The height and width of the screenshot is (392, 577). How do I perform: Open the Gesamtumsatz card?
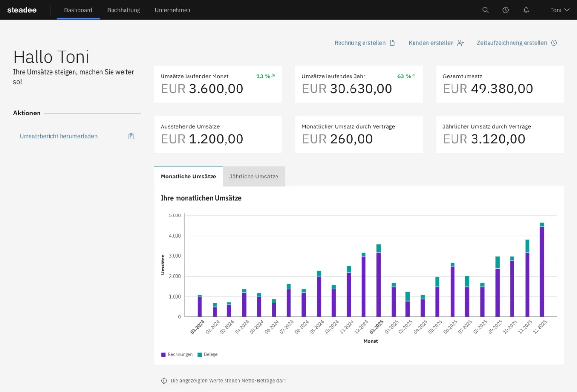(x=500, y=84)
